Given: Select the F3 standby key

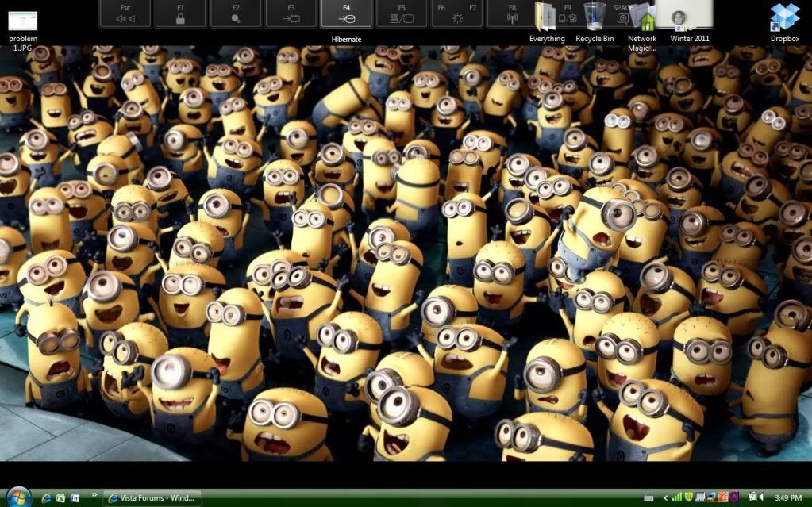Looking at the screenshot, I should pyautogui.click(x=291, y=14).
